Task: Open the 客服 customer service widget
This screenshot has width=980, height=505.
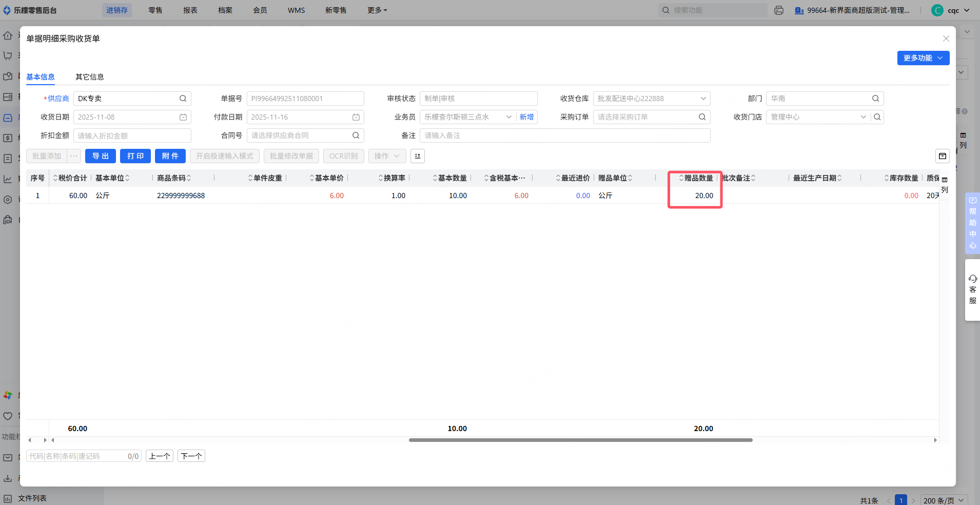Action: [x=972, y=290]
